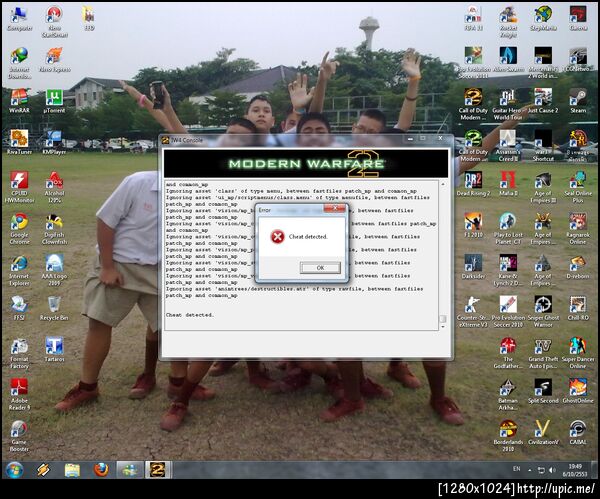Screen dimensions: 600x499
Task: Select the Game Booster icon
Action: tap(19, 435)
